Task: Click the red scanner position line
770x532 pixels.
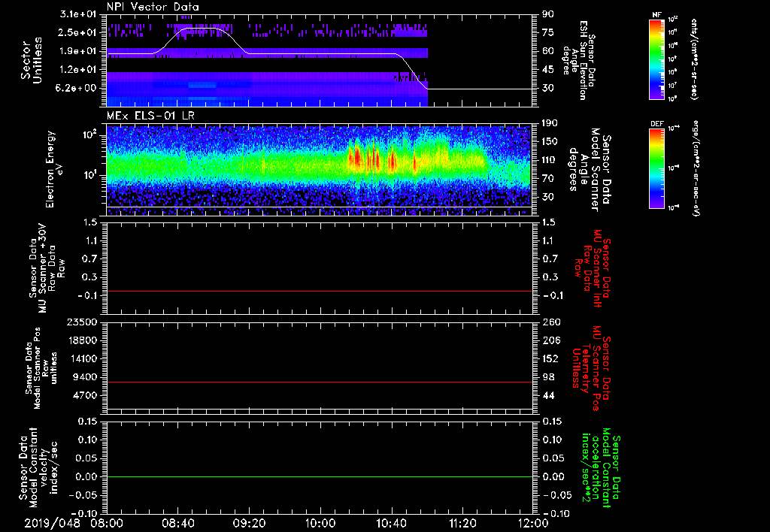Action: pyautogui.click(x=320, y=382)
